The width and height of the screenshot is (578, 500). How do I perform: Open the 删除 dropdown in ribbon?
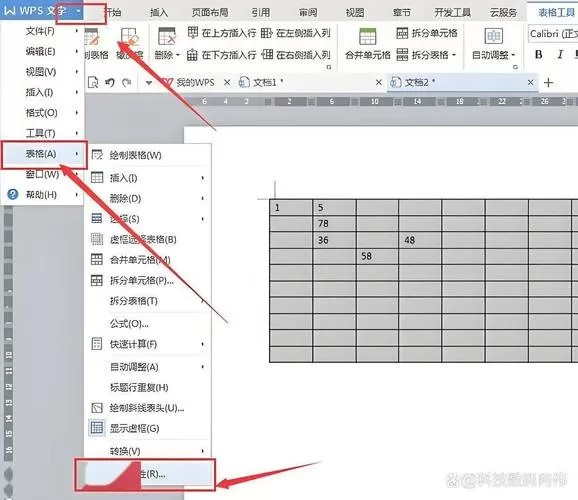[x=167, y=55]
